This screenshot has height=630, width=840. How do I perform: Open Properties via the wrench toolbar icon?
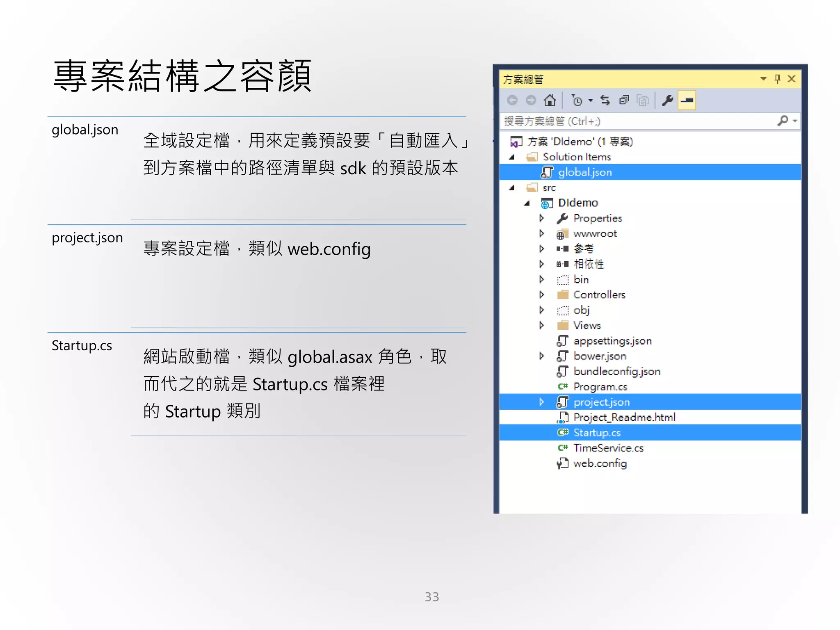coord(668,100)
